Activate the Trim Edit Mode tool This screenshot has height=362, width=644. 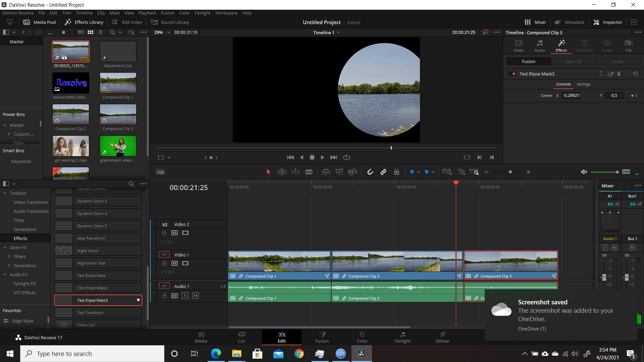tap(282, 172)
